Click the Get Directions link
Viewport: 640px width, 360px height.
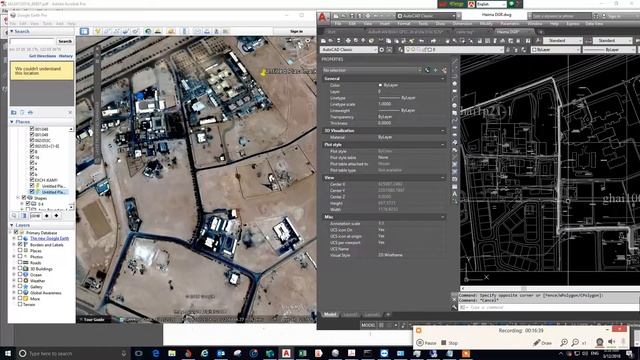pos(42,56)
